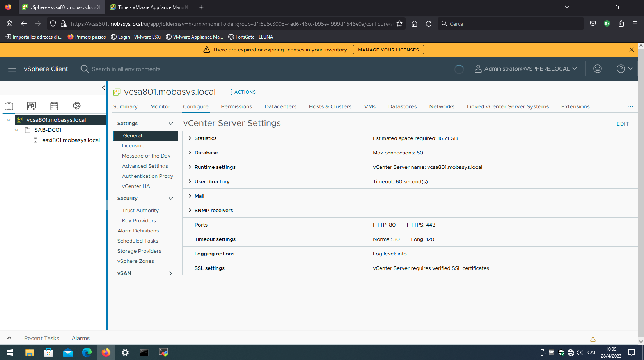The height and width of the screenshot is (360, 644).
Task: Open the Hosts and Clusters inventory view icon
Action: click(9, 106)
